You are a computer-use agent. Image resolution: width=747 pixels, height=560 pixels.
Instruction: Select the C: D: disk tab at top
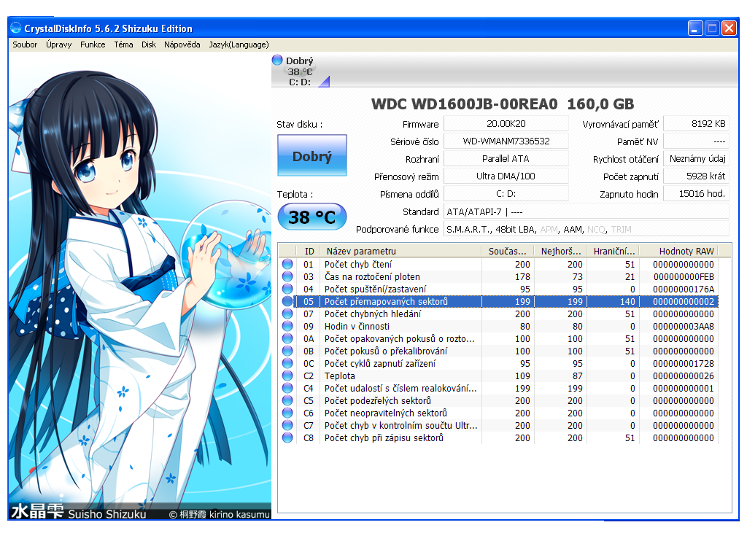pos(300,71)
